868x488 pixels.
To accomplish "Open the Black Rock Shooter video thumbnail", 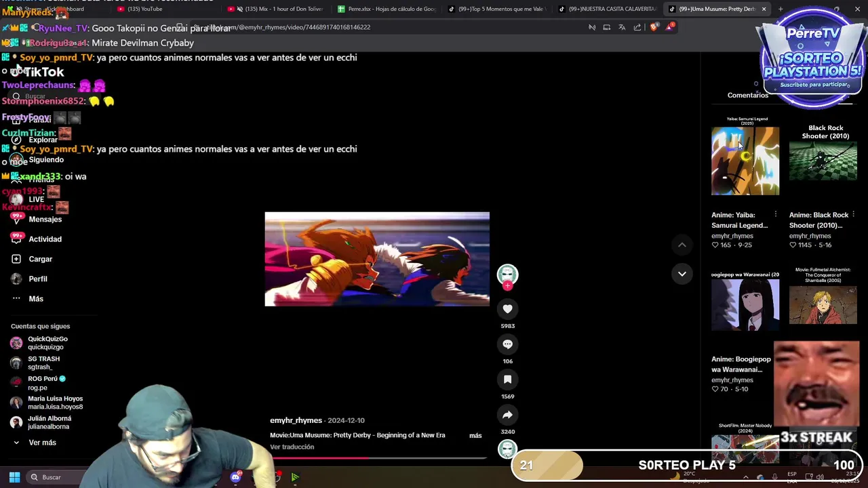I will click(x=823, y=161).
